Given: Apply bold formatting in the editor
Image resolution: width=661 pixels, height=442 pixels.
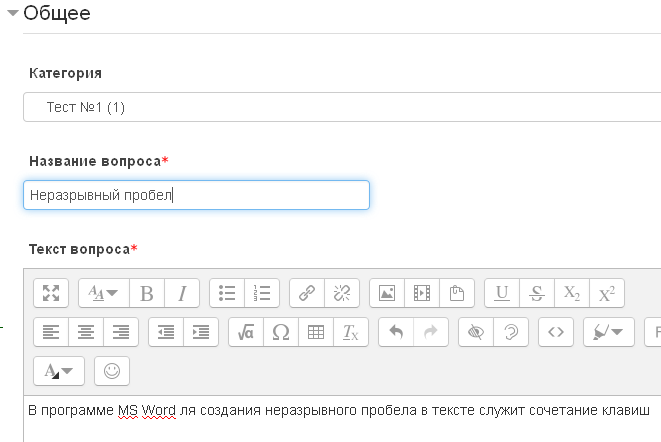Looking at the screenshot, I should [x=147, y=293].
